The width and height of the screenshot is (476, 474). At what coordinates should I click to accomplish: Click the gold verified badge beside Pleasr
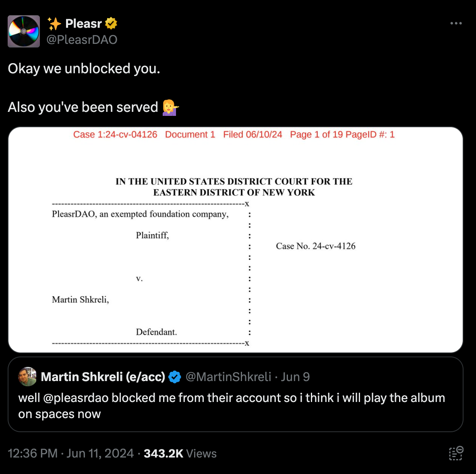click(x=111, y=23)
